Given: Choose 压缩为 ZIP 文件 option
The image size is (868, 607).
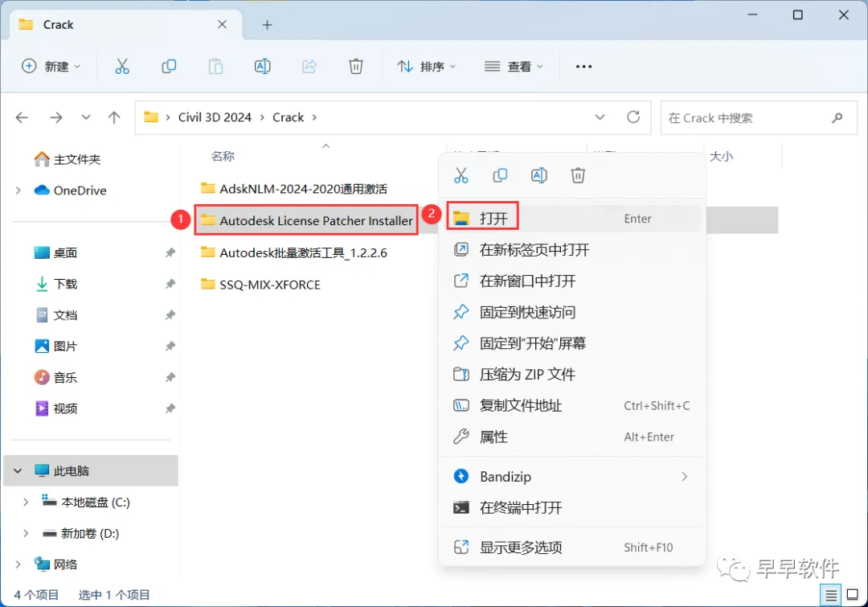Looking at the screenshot, I should point(573,375).
